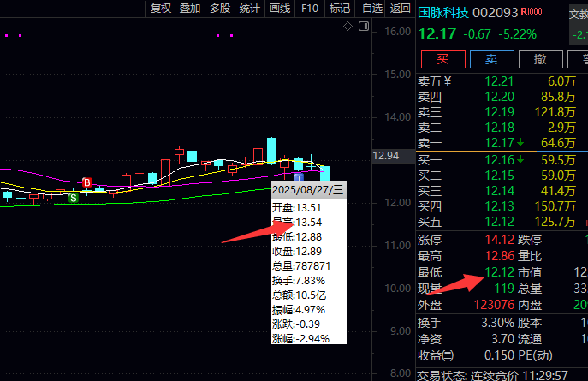
Task: Click 买四 bid price 12.13
Action: [499, 206]
